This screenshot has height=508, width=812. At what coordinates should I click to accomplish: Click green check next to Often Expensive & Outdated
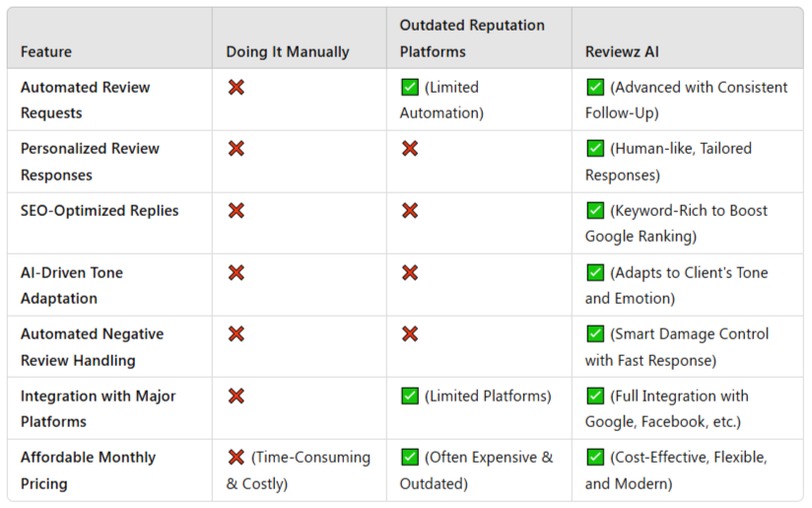(410, 458)
